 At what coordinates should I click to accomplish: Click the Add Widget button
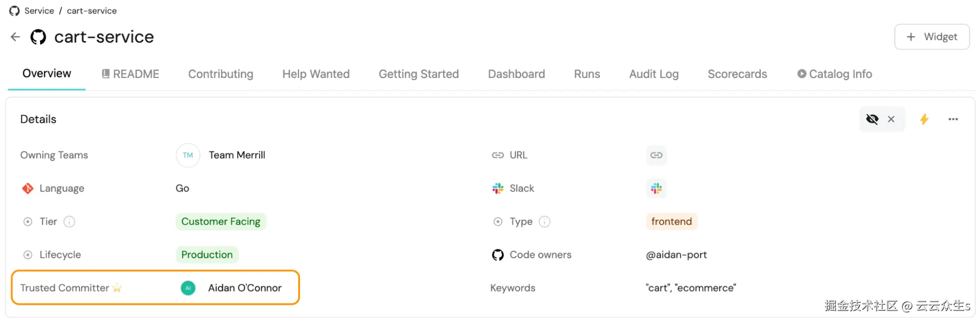[x=931, y=37]
